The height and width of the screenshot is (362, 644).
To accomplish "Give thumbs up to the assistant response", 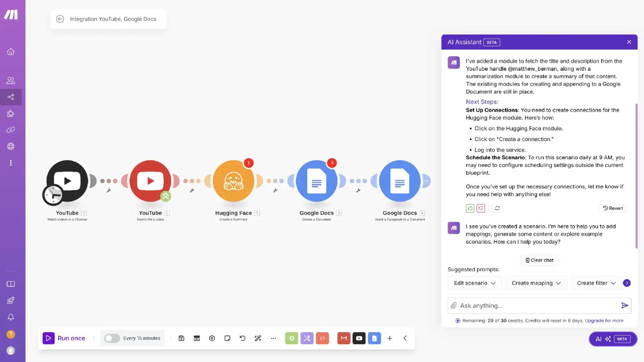I will pyautogui.click(x=470, y=208).
